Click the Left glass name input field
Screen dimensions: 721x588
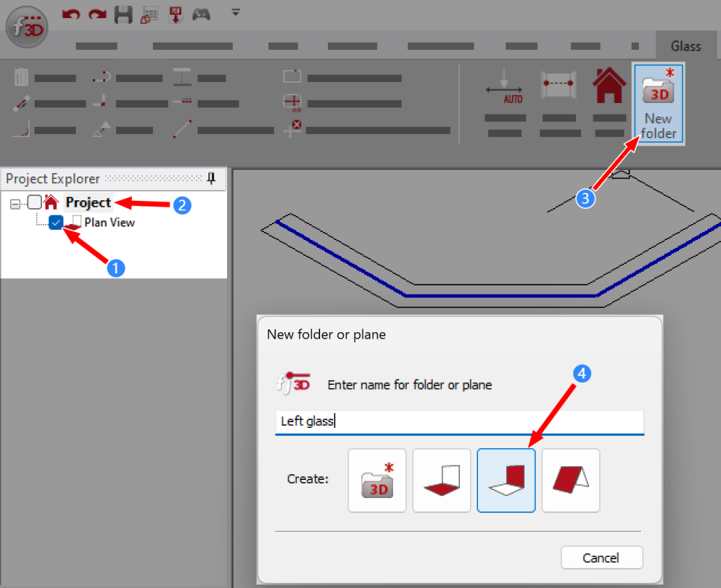click(x=459, y=422)
